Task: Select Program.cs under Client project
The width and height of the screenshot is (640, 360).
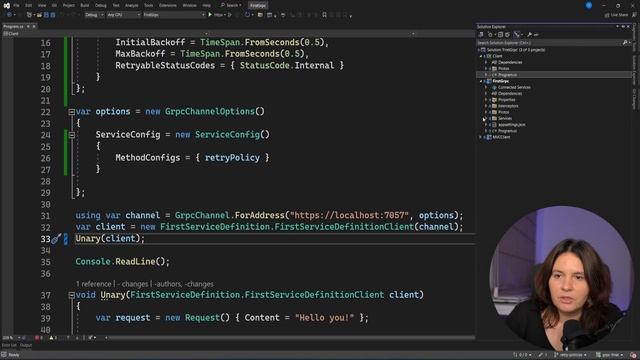Action: coord(507,75)
